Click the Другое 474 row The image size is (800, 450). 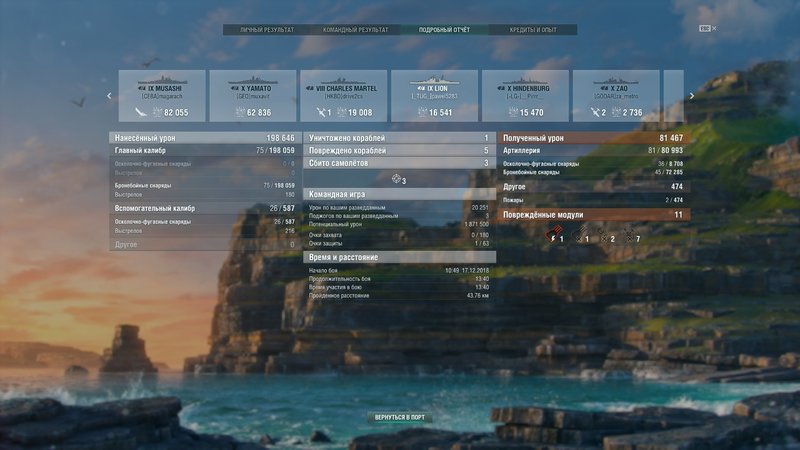pyautogui.click(x=594, y=187)
